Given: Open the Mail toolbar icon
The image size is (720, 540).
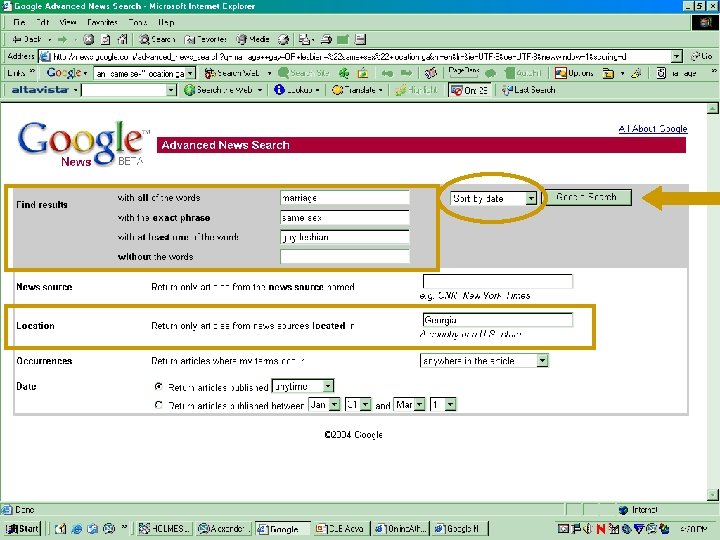Looking at the screenshot, I should pyautogui.click(x=304, y=39).
